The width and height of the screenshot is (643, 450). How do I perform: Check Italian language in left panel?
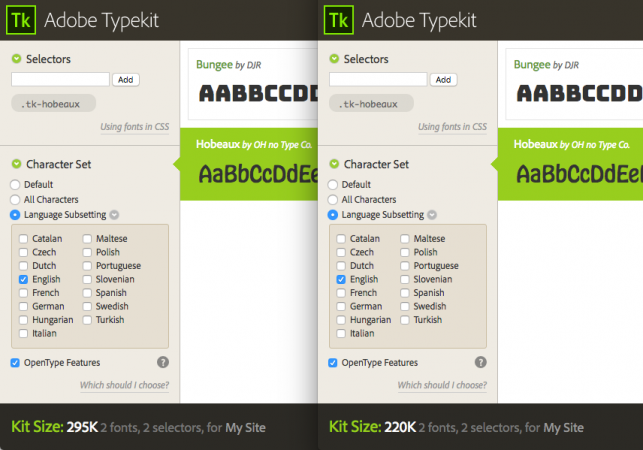click(23, 334)
